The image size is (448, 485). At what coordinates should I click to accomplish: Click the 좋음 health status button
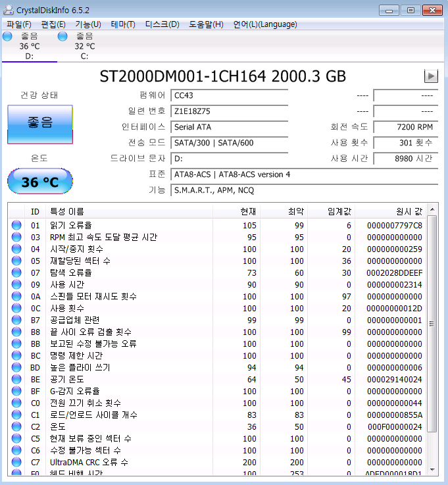pos(40,124)
